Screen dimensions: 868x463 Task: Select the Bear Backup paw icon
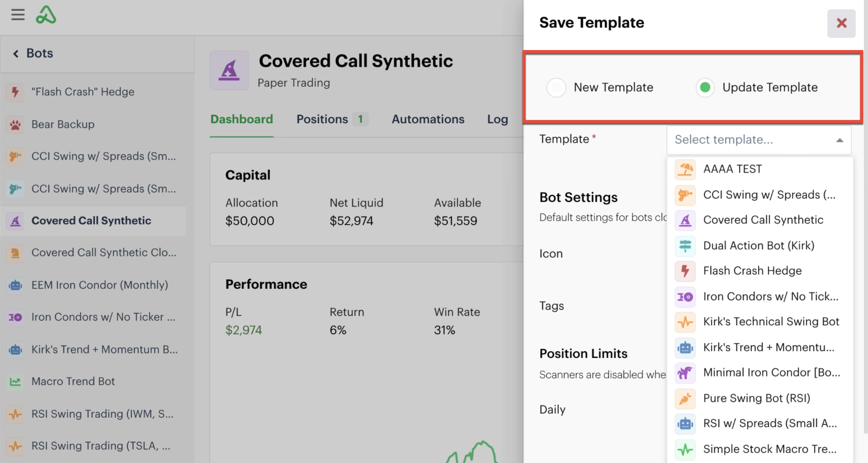coord(15,124)
